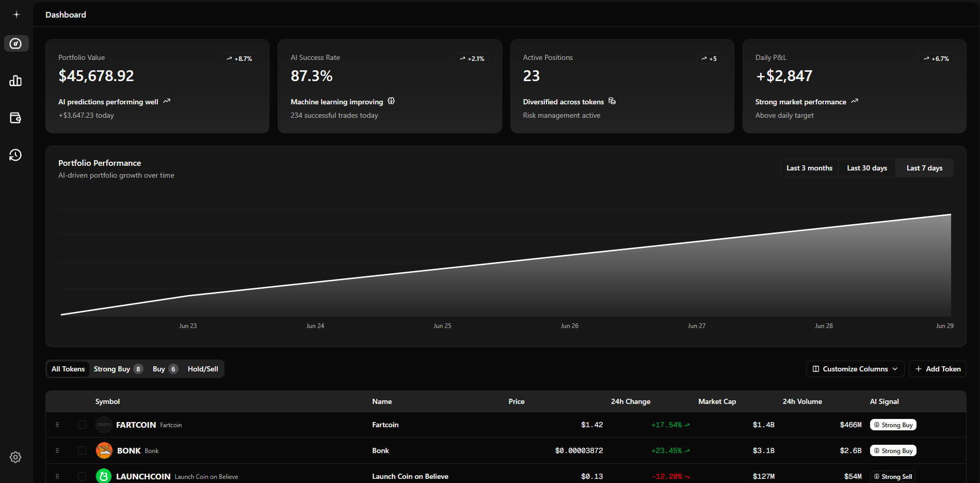Click the 24h Volume column header
Image resolution: width=980 pixels, height=483 pixels.
tap(802, 401)
